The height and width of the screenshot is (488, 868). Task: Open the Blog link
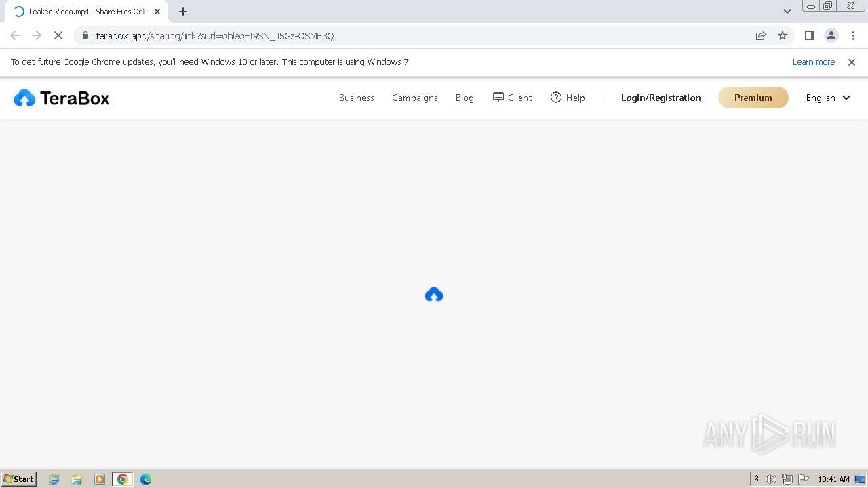coord(465,98)
